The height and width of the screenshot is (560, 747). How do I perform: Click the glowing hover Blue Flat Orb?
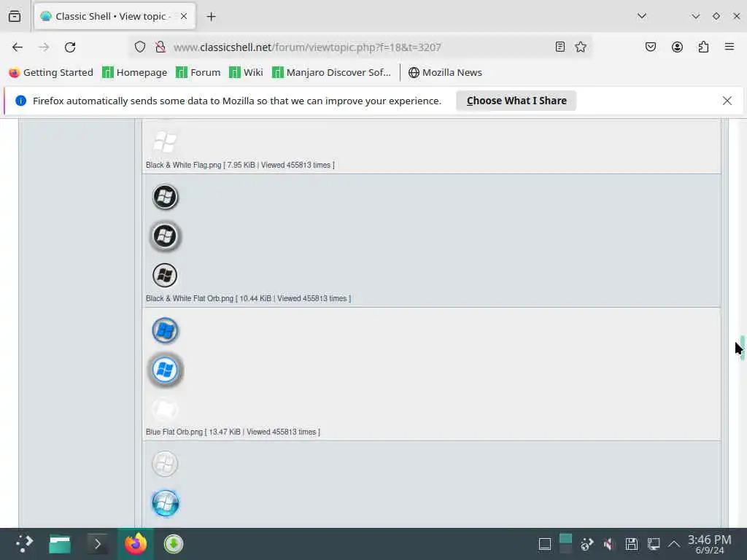(x=165, y=370)
